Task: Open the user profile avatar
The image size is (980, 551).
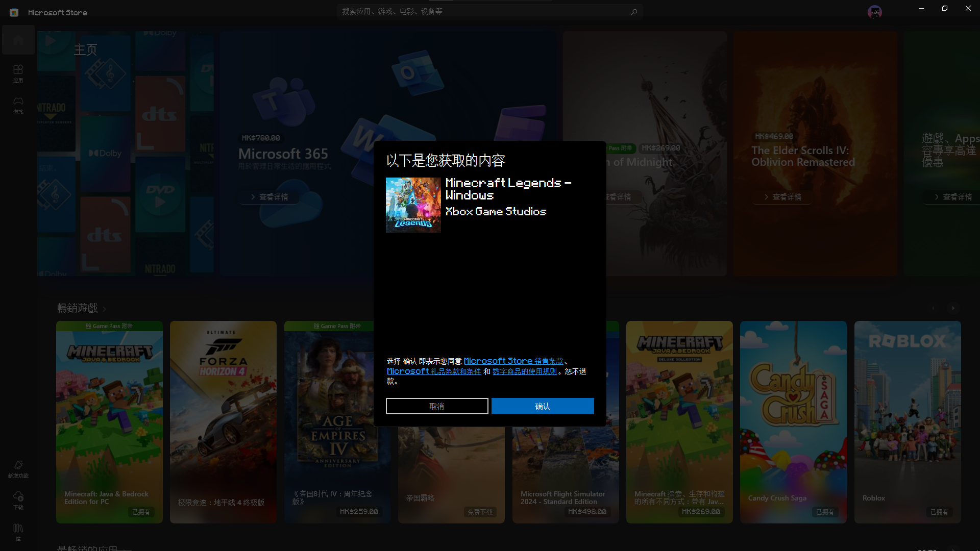Action: (x=875, y=12)
